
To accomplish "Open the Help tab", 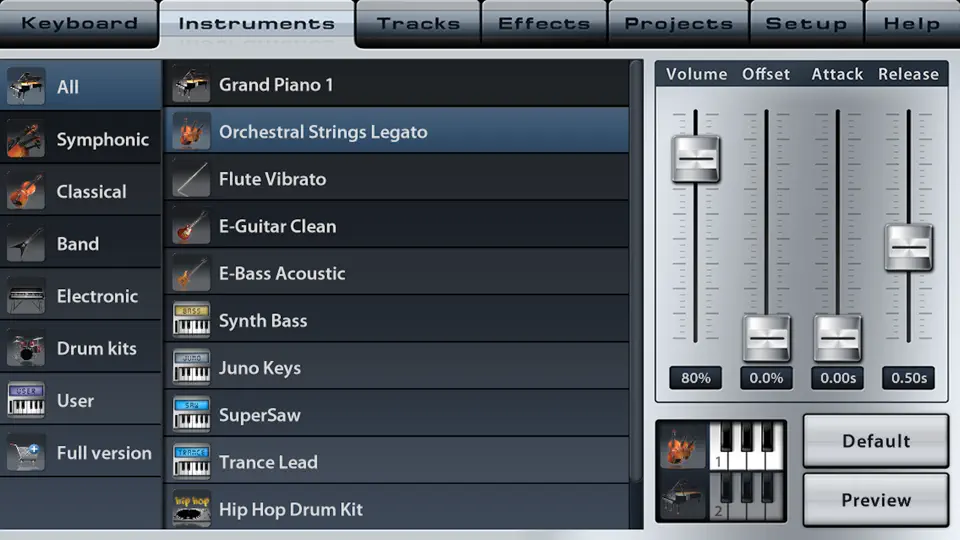I will coord(912,23).
